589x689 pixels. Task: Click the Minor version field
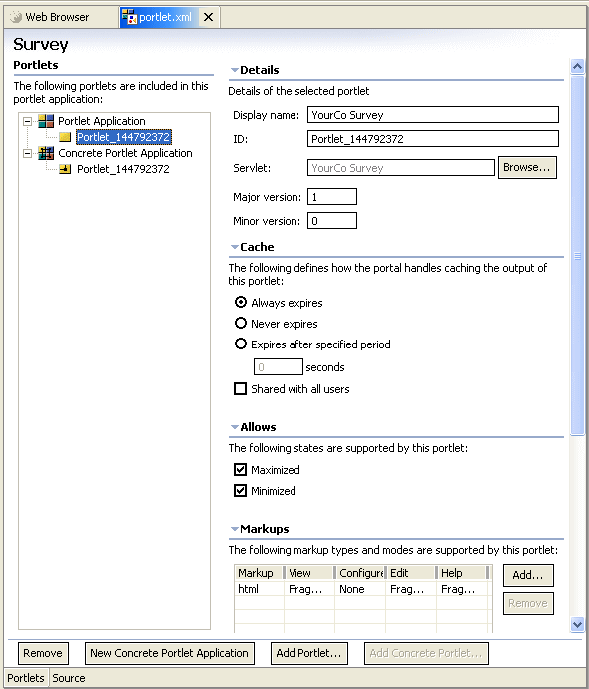tap(331, 221)
